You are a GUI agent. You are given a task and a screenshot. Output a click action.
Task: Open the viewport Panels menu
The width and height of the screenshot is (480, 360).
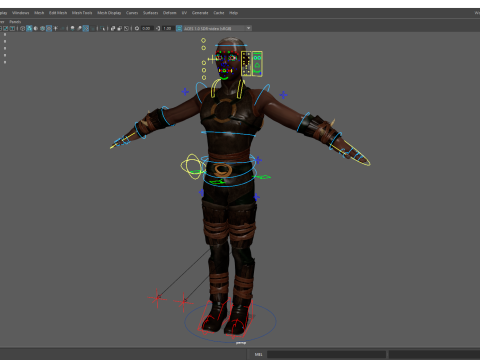15,22
